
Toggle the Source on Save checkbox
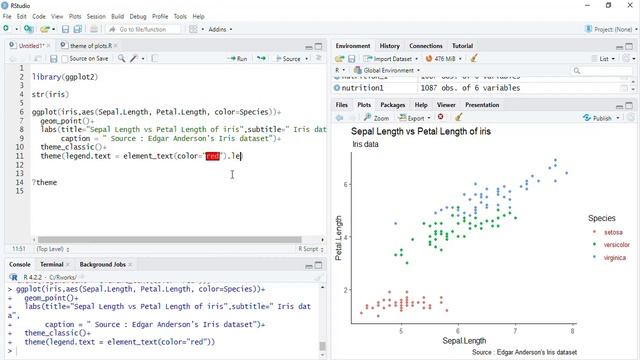(64, 59)
